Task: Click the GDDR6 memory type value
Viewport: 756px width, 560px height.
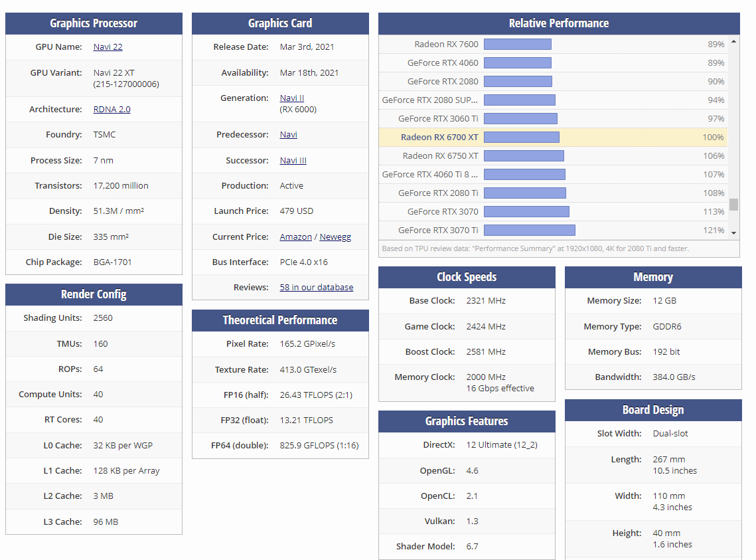Action: click(667, 327)
